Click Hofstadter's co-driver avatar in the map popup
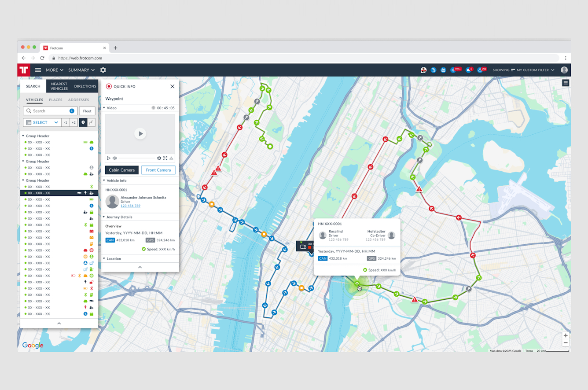Image resolution: width=588 pixels, height=390 pixels. tap(391, 235)
